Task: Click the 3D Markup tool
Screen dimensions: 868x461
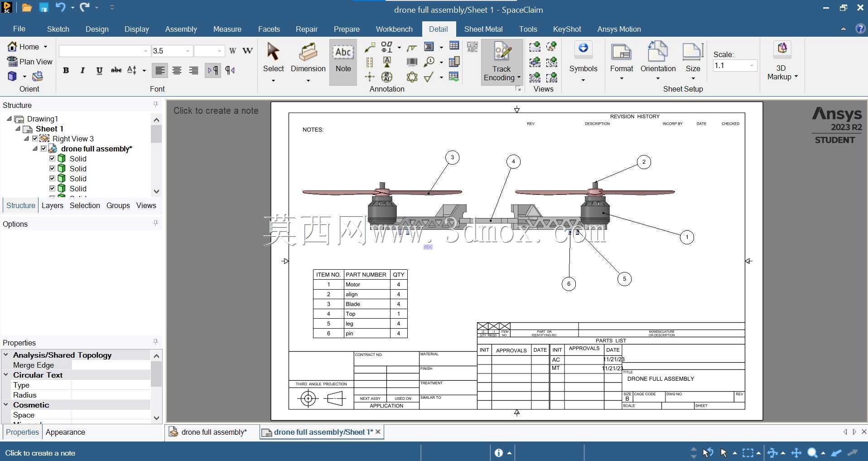Action: coord(782,61)
